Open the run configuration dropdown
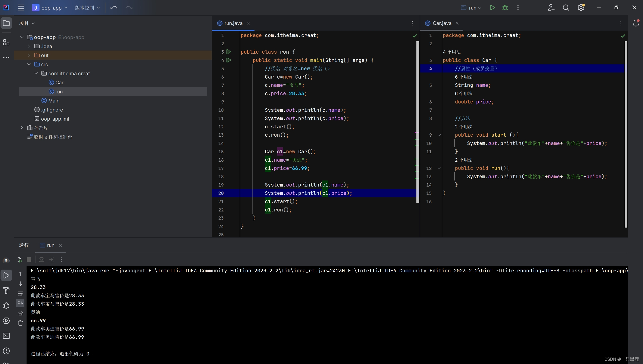The height and width of the screenshot is (364, 643). (471, 8)
